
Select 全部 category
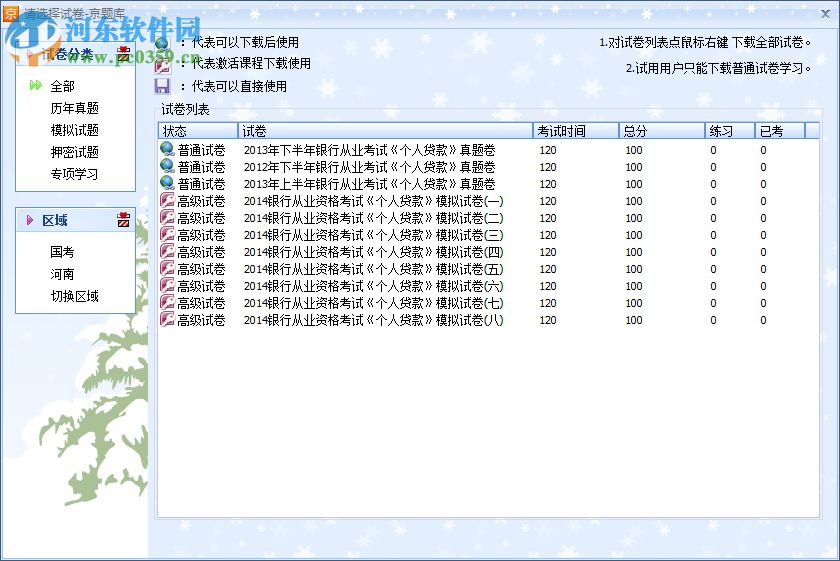point(63,86)
